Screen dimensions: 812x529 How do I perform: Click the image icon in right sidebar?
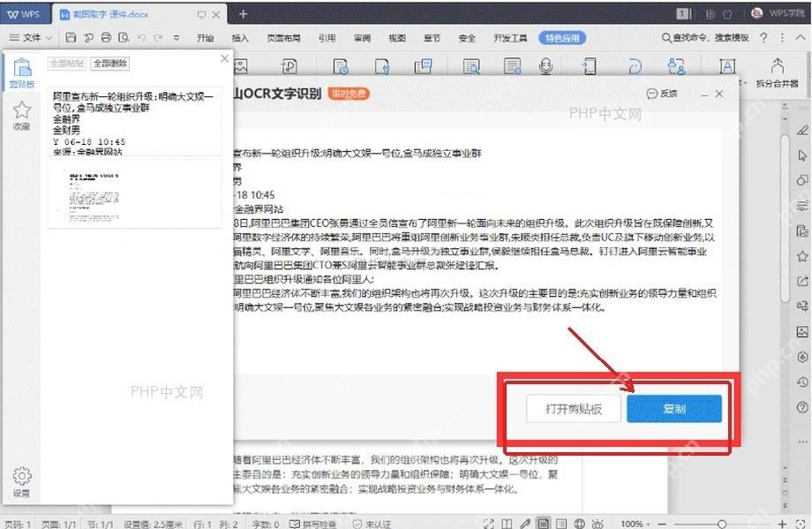(802, 332)
